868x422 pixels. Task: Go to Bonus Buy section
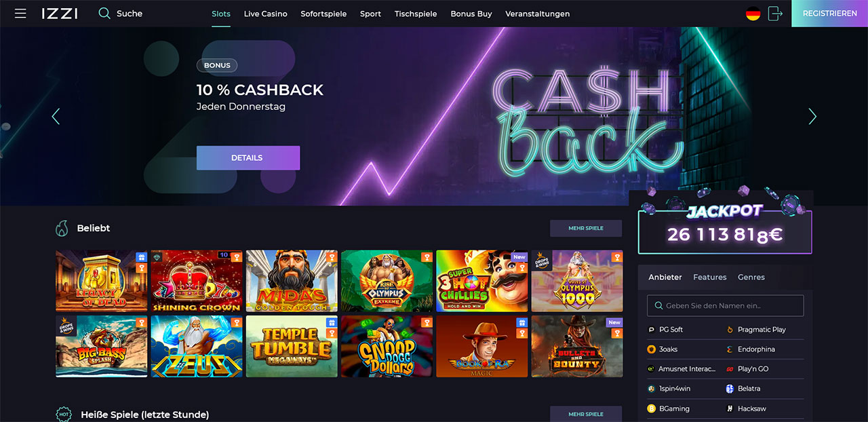click(471, 14)
